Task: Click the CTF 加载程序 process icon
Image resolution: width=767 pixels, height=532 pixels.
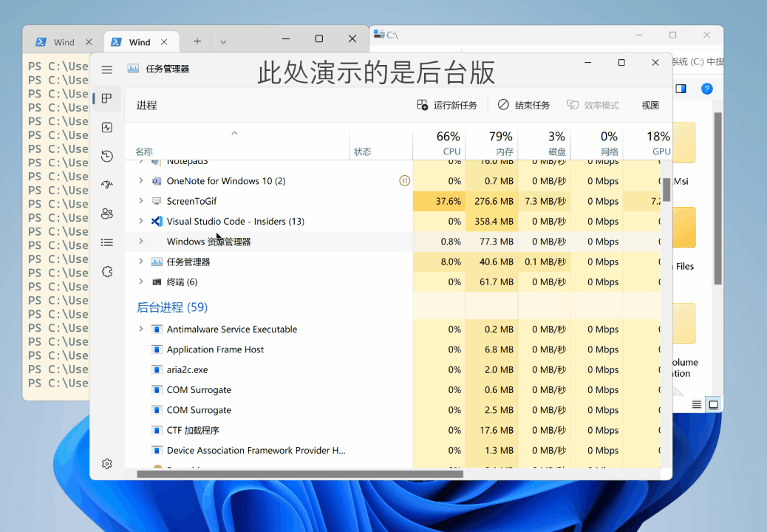Action: (157, 430)
